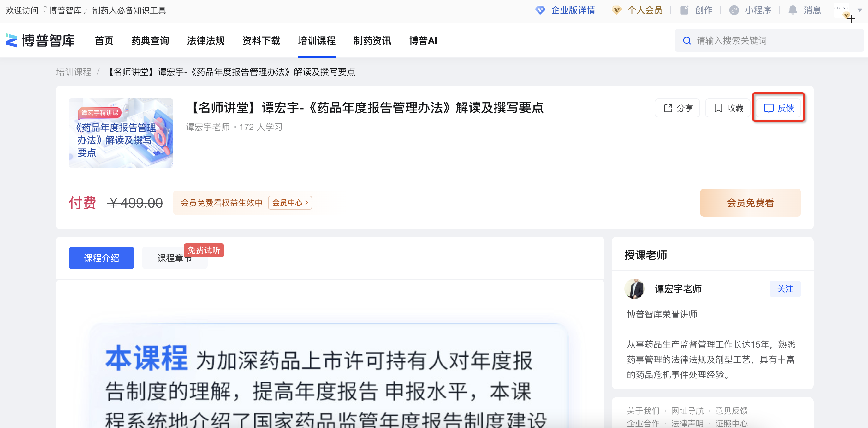The image size is (868, 428).
Task: Click 证照中心 footer link
Action: [x=732, y=423]
